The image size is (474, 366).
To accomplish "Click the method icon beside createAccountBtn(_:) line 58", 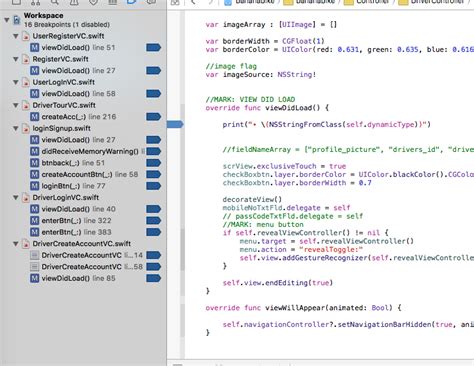I will pos(35,174).
